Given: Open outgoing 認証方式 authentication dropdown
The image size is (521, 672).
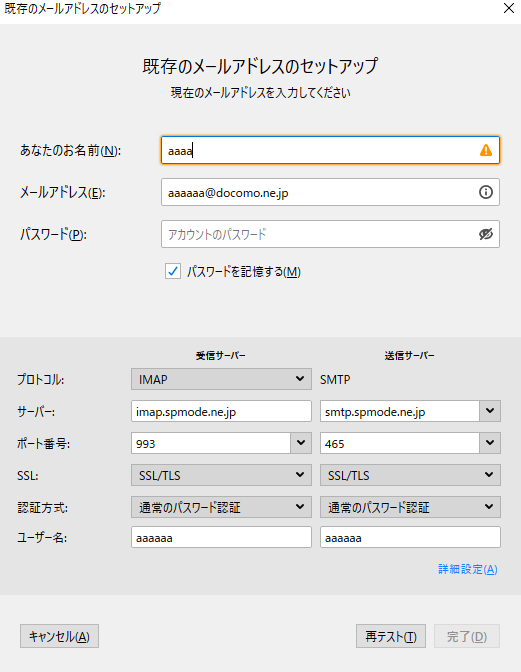Looking at the screenshot, I should pyautogui.click(x=410, y=507).
